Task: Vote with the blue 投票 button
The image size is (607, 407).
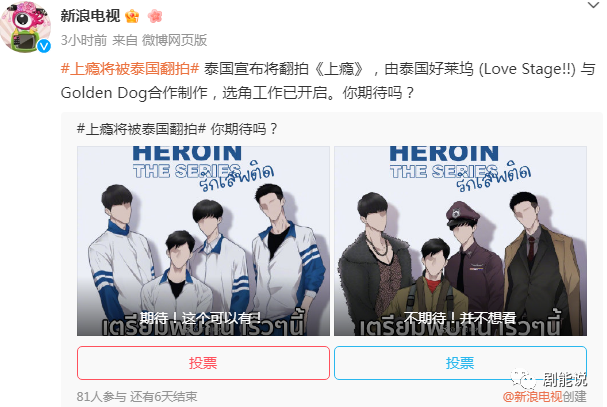Action: 460,363
